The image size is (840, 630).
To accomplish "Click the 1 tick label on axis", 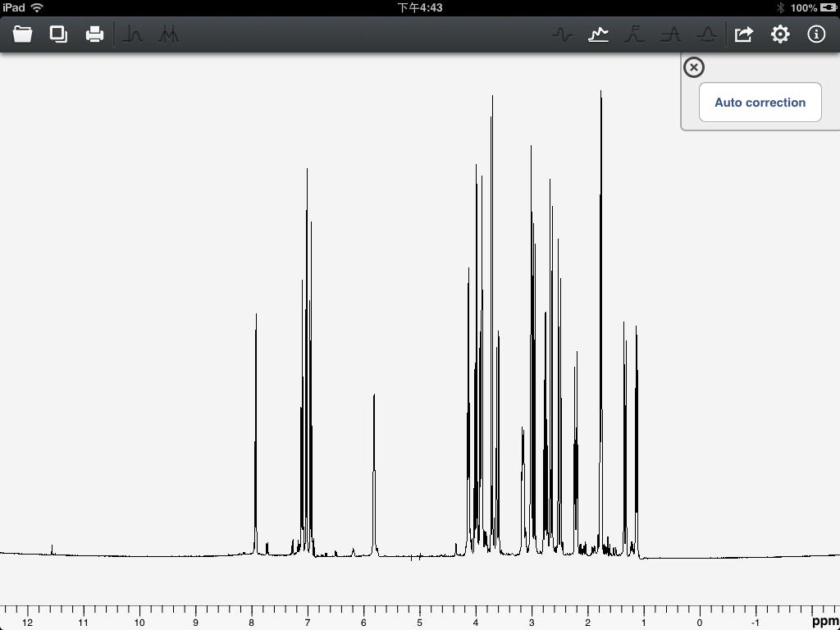I will pyautogui.click(x=643, y=623).
